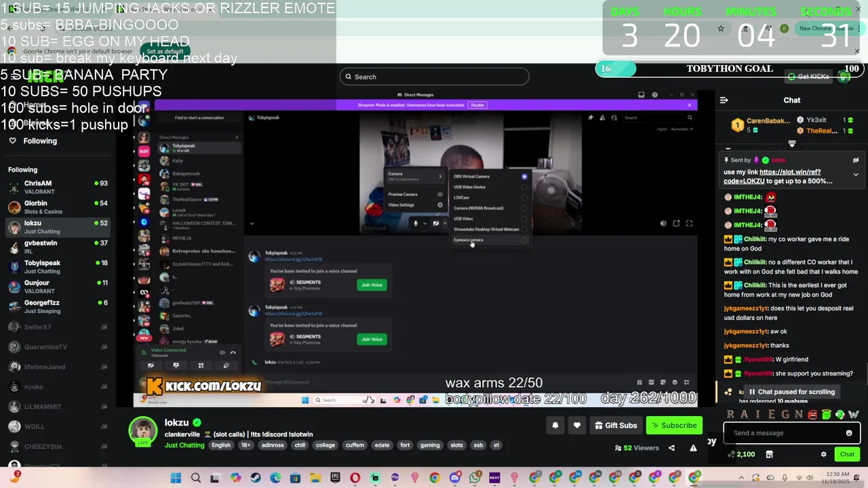
Task: Open the share icon next to viewers count
Action: pyautogui.click(x=671, y=448)
